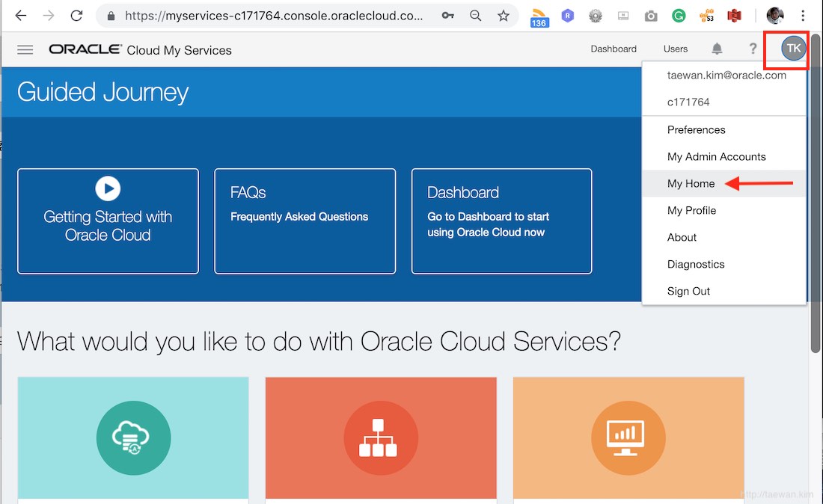Click the purple R hexagon extension
823x504 pixels.
pyautogui.click(x=567, y=16)
